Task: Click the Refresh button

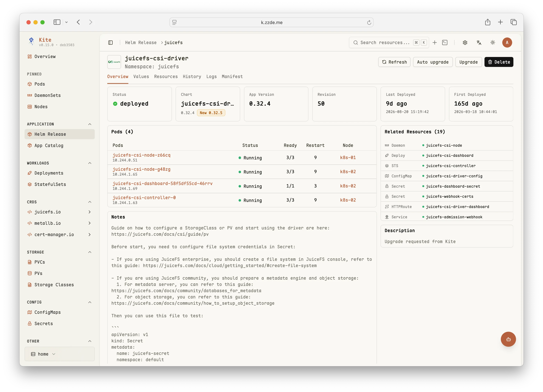Action: 394,62
